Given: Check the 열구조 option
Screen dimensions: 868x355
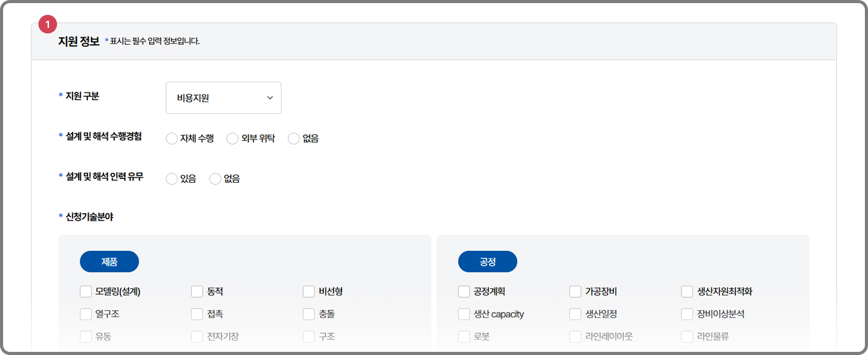Looking at the screenshot, I should (86, 314).
